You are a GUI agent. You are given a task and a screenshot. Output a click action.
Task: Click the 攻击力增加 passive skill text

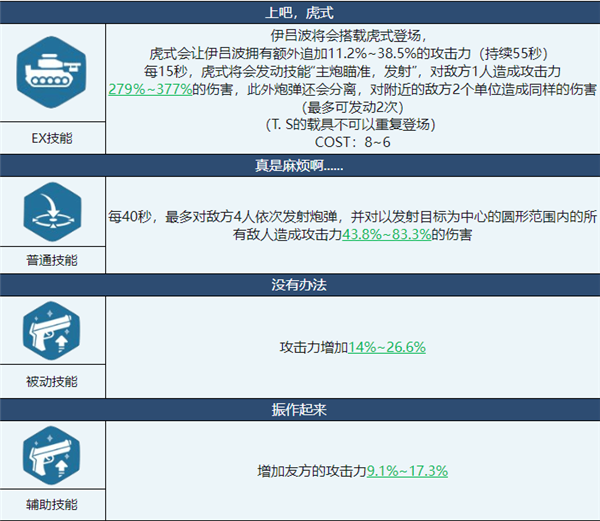[313, 347]
